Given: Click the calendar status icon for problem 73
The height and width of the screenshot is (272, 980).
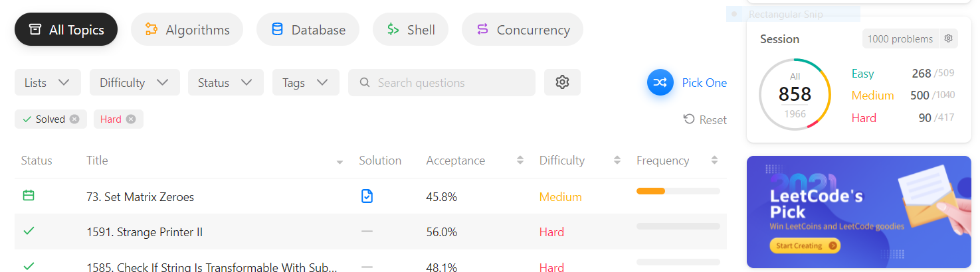Looking at the screenshot, I should [x=29, y=196].
